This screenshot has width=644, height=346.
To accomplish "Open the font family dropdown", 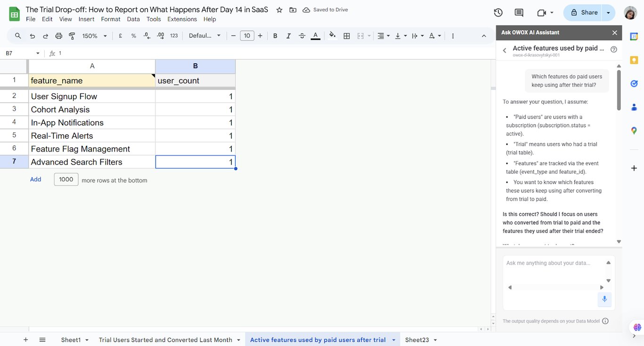I will [205, 36].
